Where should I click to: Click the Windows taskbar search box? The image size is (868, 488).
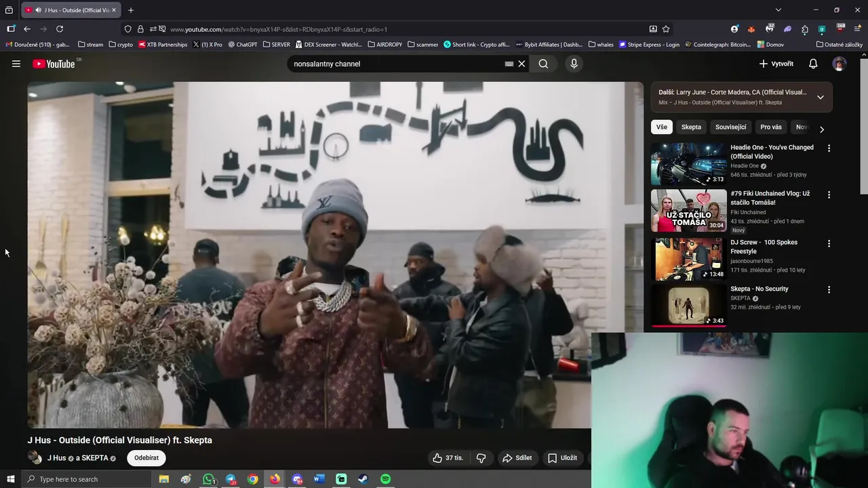[x=87, y=479]
